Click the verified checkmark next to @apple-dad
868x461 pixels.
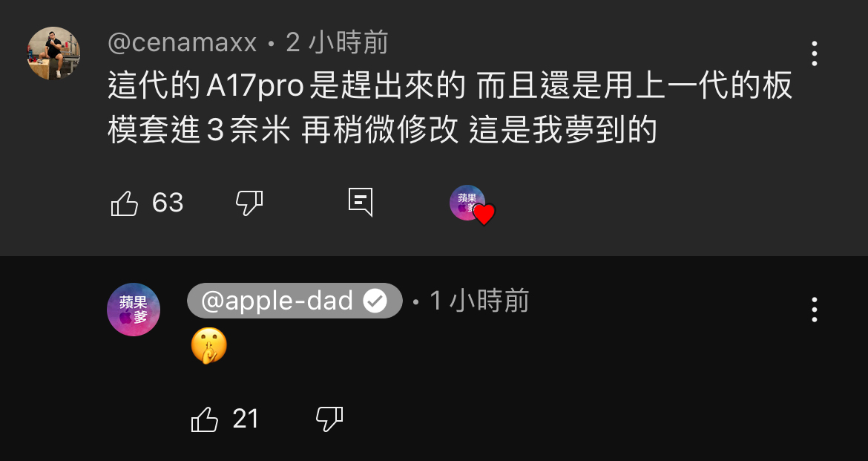(375, 301)
